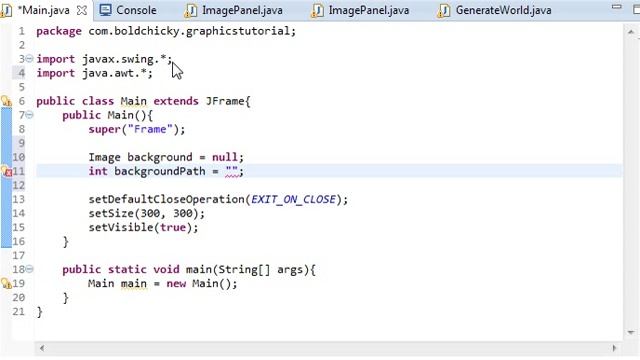Click the package name com.boldchicky.graphicstutorial
Viewport: 640px width, 360px height.
pos(189,31)
